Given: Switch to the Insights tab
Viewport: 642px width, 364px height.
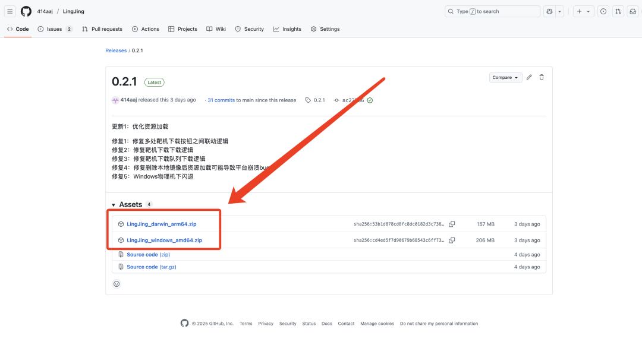Looking at the screenshot, I should pyautogui.click(x=287, y=29).
